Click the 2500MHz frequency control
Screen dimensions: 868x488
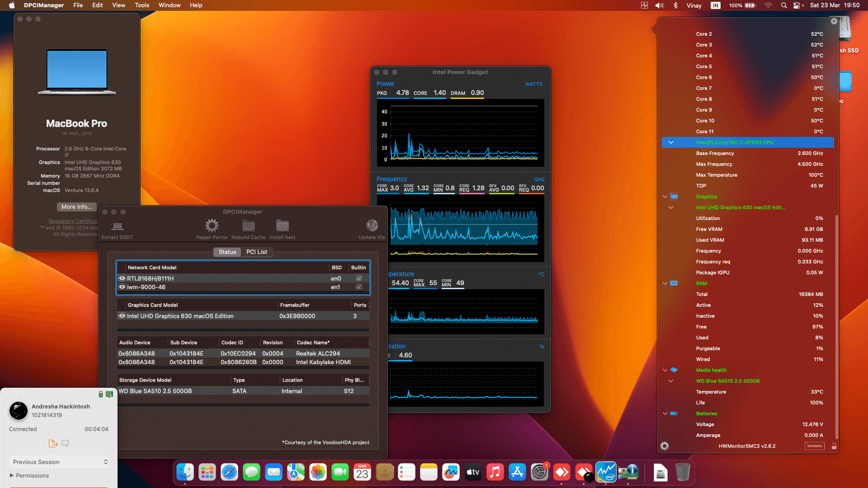point(814,446)
